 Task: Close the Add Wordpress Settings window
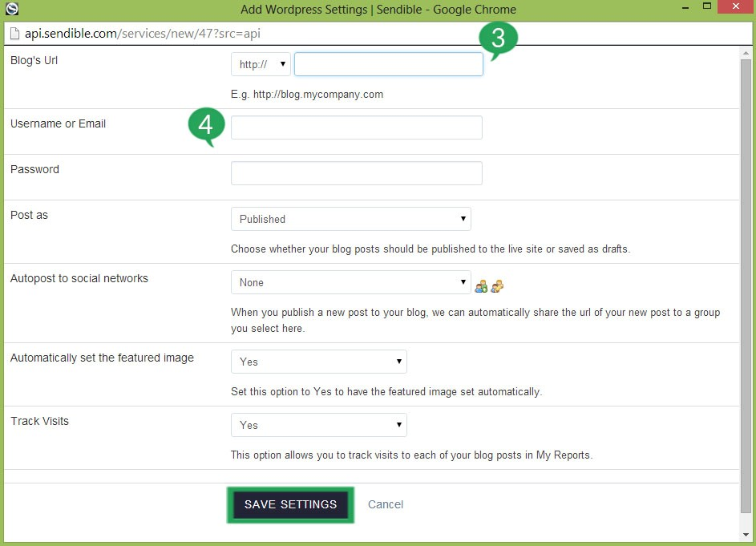(736, 6)
